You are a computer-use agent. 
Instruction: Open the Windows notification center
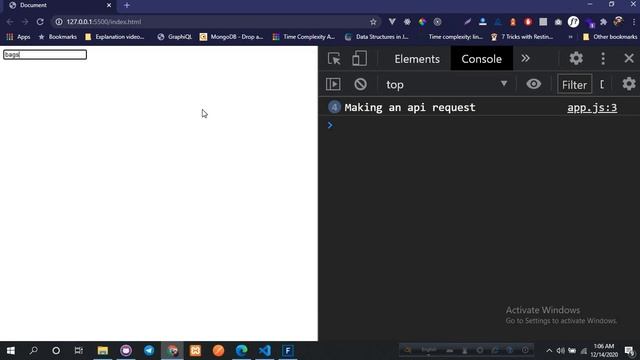(629, 351)
